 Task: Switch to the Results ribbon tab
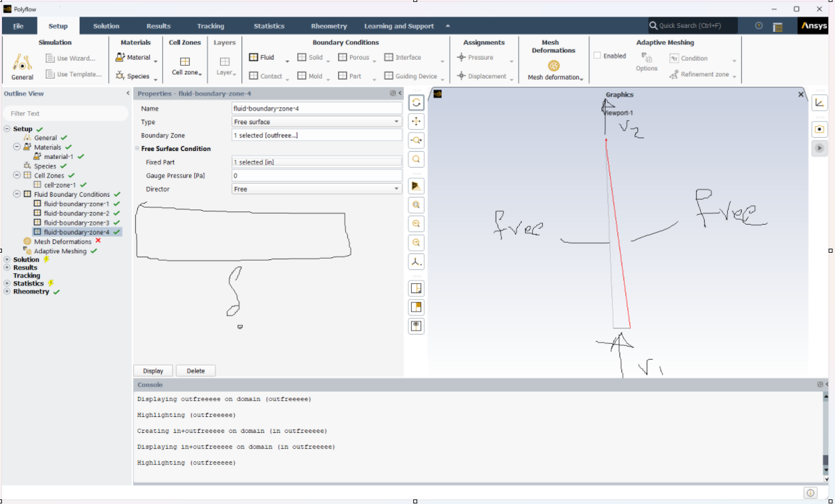point(158,26)
